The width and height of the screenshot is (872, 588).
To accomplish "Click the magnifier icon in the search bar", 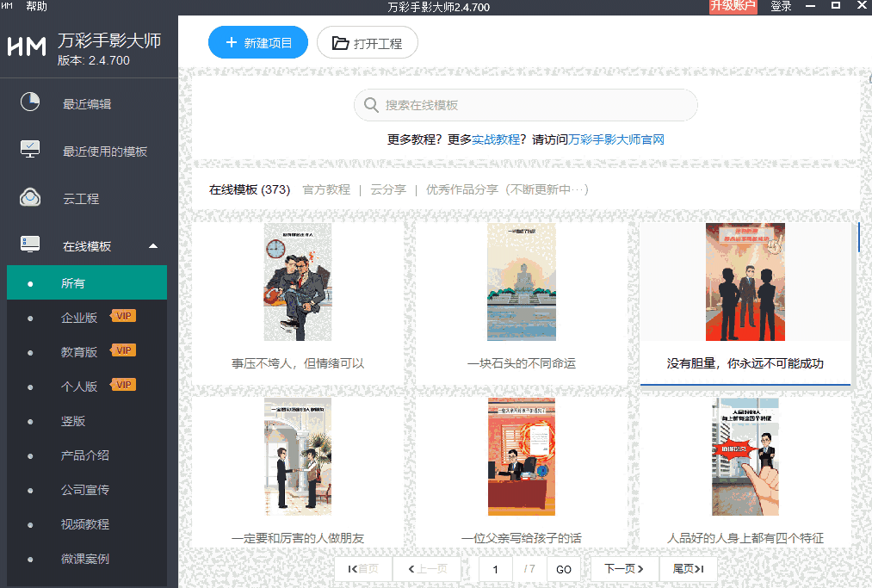I will pyautogui.click(x=371, y=104).
